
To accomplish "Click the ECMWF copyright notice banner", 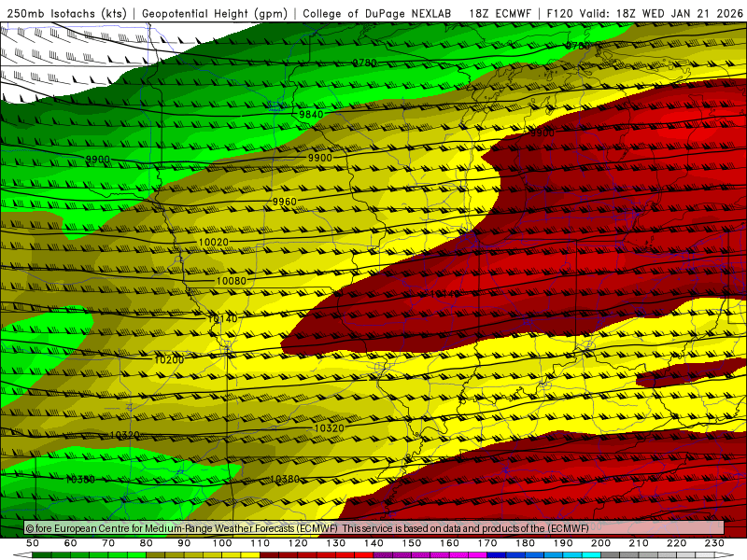I will 374,528.
